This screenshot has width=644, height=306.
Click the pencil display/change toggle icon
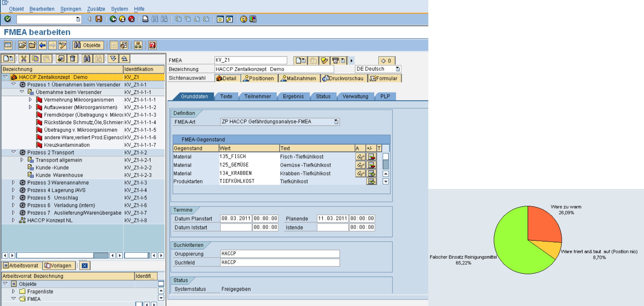click(x=63, y=45)
